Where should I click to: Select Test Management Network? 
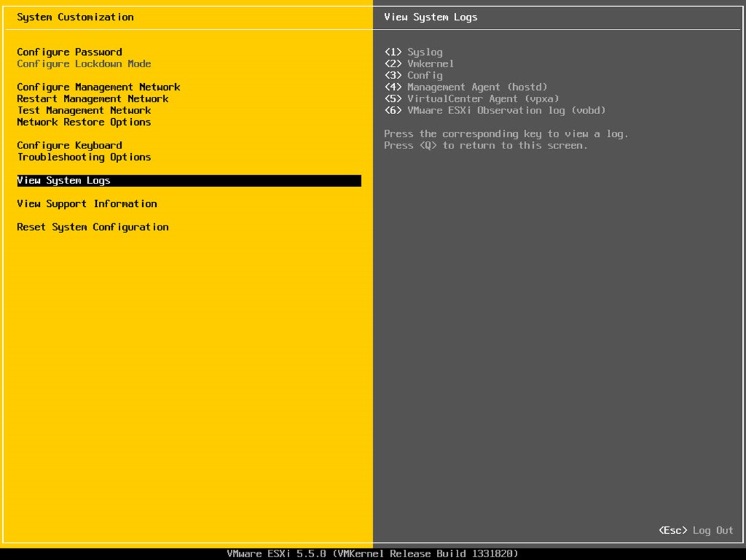click(84, 111)
